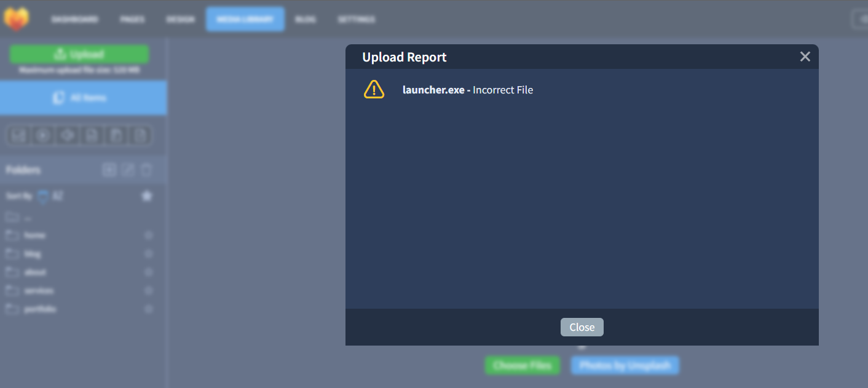
Task: Sort folders by date calendar icon
Action: coord(42,196)
